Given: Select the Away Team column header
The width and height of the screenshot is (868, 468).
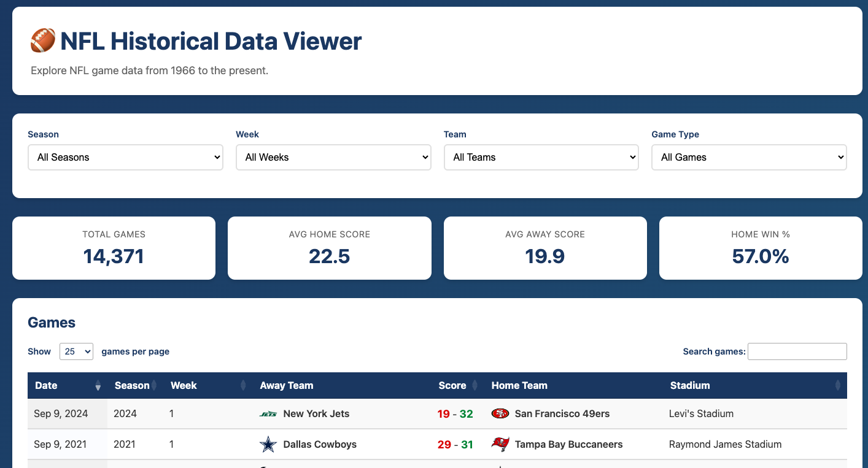Looking at the screenshot, I should point(287,386).
